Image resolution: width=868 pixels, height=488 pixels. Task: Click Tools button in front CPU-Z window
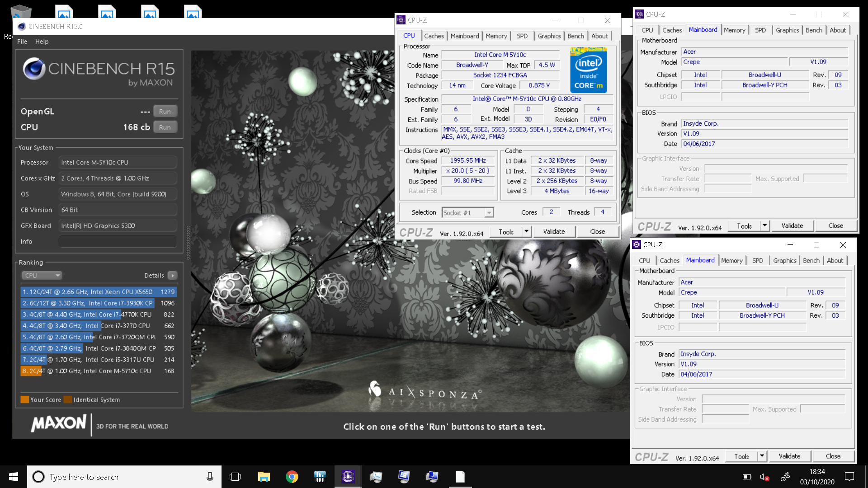[x=506, y=232]
